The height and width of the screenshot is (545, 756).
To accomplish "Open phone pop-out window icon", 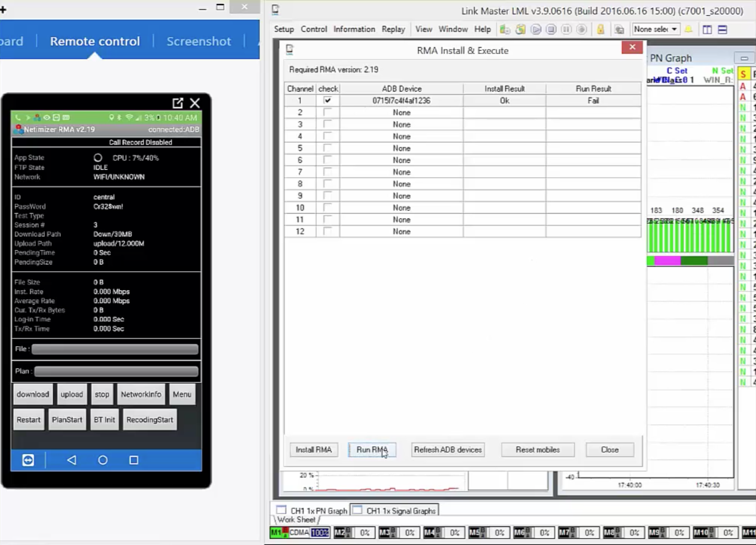I will pyautogui.click(x=178, y=103).
